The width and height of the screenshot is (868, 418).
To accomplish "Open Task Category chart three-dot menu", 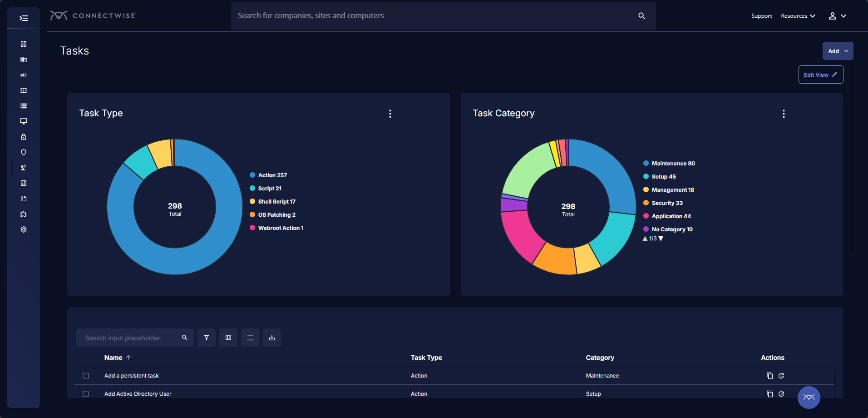I will [x=784, y=114].
